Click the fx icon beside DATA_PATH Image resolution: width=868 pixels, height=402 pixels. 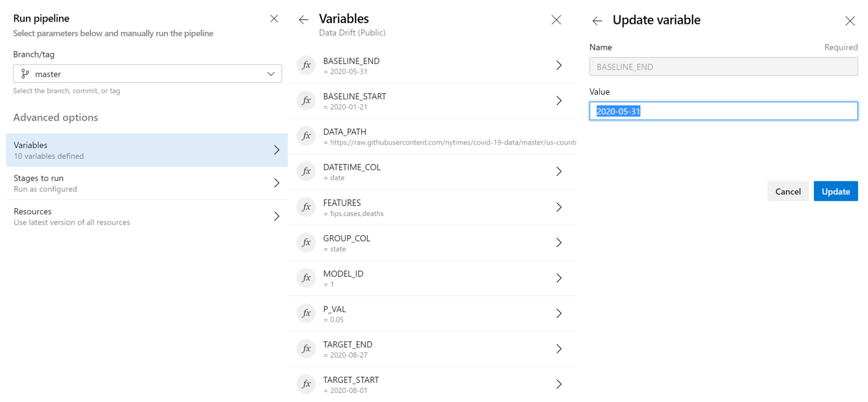(306, 136)
